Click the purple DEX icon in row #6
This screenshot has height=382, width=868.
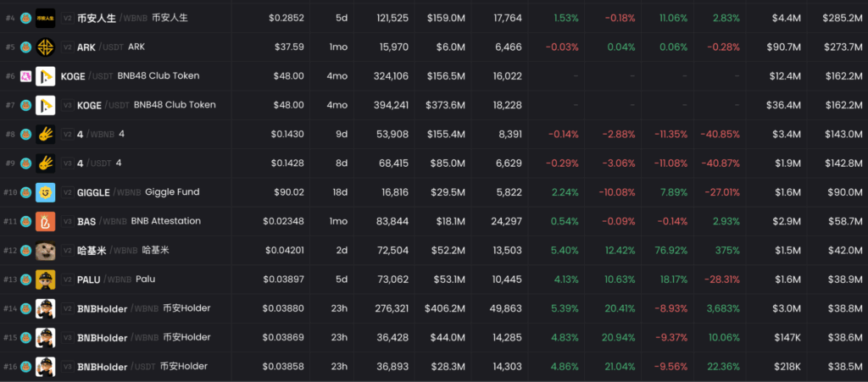pyautogui.click(x=25, y=76)
